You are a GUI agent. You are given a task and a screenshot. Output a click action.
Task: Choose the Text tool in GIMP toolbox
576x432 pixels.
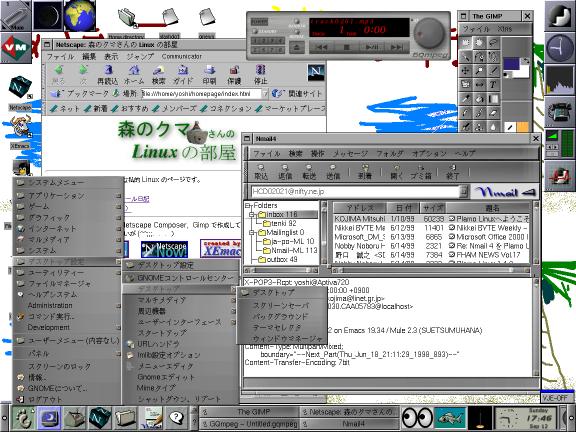tap(493, 85)
